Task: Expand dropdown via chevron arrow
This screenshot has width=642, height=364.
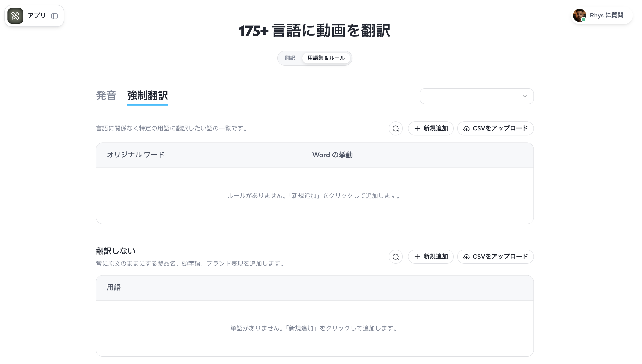Action: coord(524,96)
